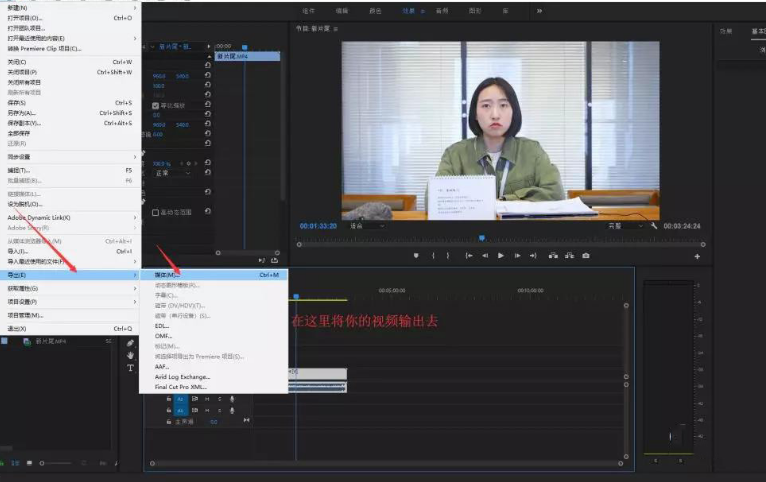The width and height of the screenshot is (766, 482).
Task: Click the program monitor blue playhead marker
Action: tap(482, 238)
